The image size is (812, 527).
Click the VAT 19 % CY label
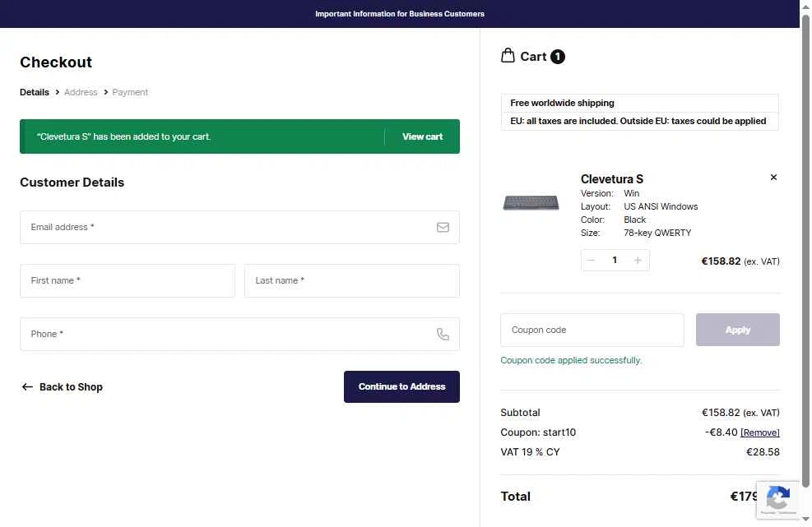click(530, 452)
